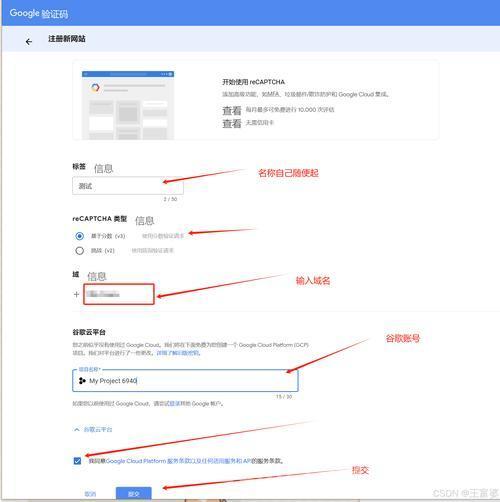Submit the form with the blue 提交 button
500x502 pixels.
tap(134, 493)
